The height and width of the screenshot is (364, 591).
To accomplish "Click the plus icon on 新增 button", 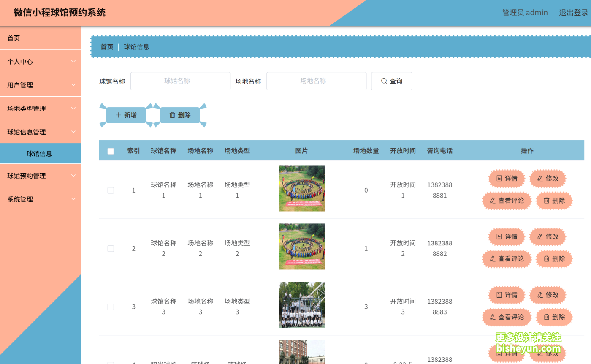I will pyautogui.click(x=118, y=114).
